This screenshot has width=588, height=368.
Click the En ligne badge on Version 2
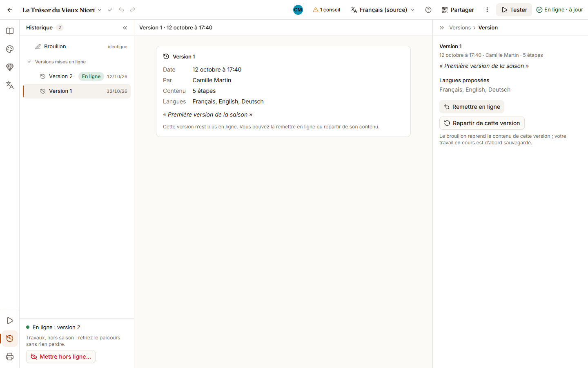pyautogui.click(x=91, y=76)
